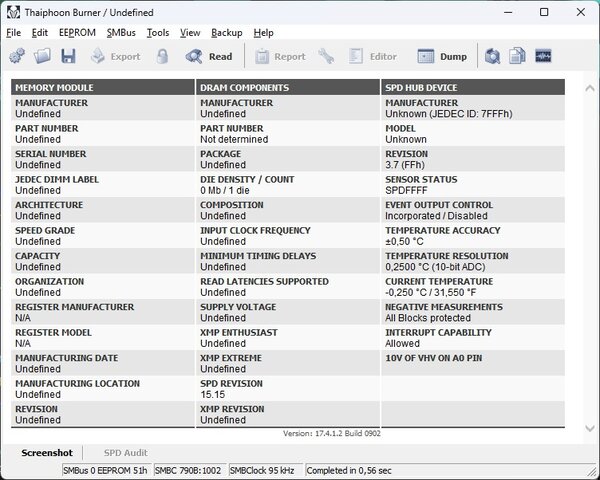Select the Screenshot tab
Image resolution: width=600 pixels, height=480 pixels.
[47, 453]
